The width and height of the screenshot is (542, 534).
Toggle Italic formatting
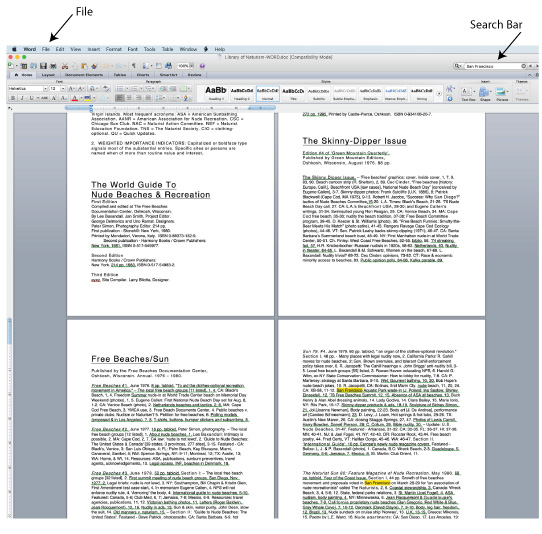click(22, 98)
